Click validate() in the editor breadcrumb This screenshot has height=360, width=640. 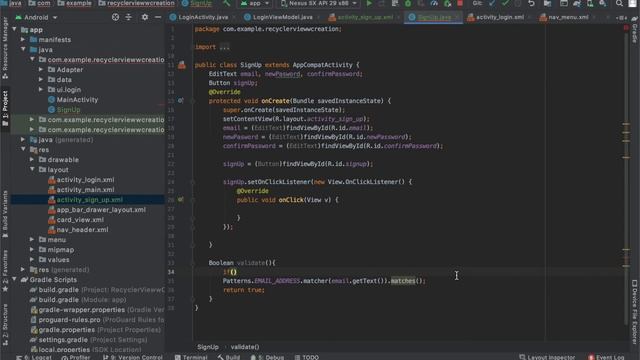click(x=245, y=347)
